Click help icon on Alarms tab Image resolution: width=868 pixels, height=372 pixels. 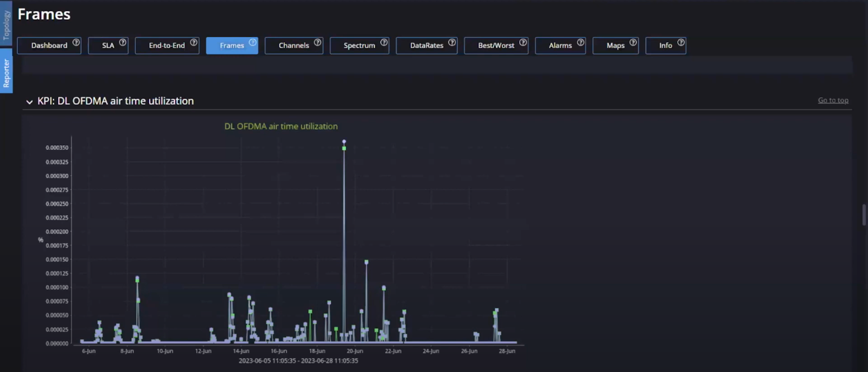(580, 42)
